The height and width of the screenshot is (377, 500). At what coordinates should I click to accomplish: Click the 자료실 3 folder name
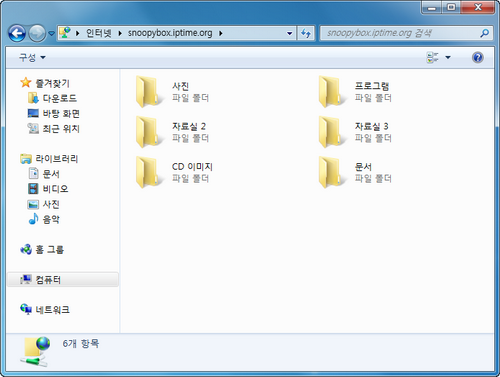tap(371, 126)
